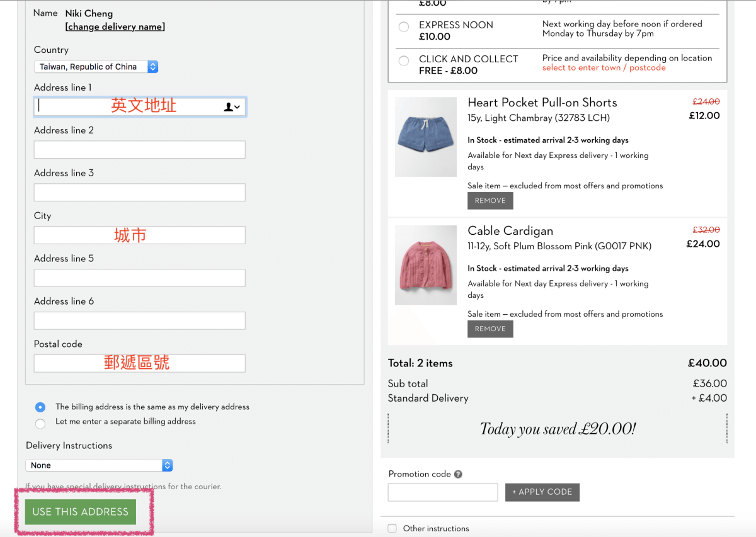
Task: Open the Country dropdown showing Taiwan
Action: pyautogui.click(x=96, y=67)
